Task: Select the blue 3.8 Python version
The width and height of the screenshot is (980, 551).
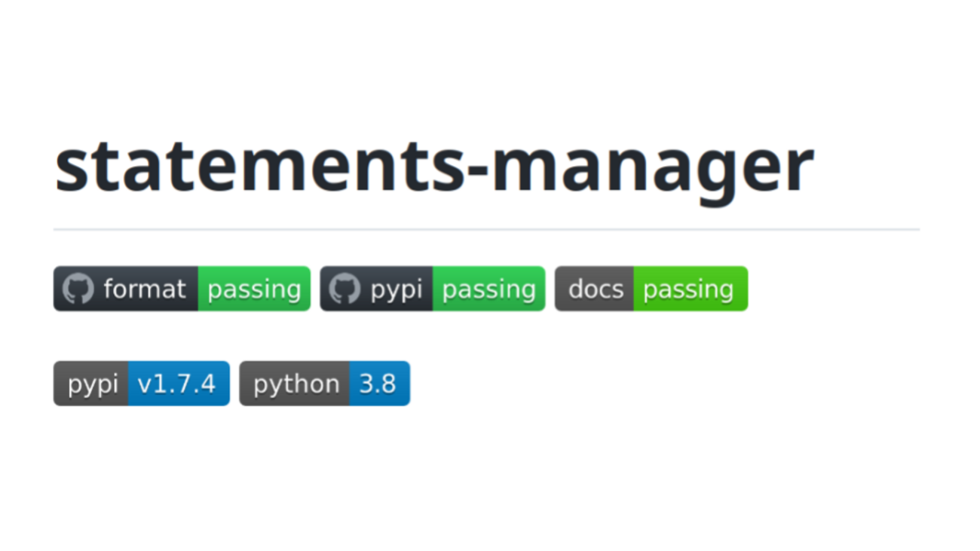Action: [378, 384]
